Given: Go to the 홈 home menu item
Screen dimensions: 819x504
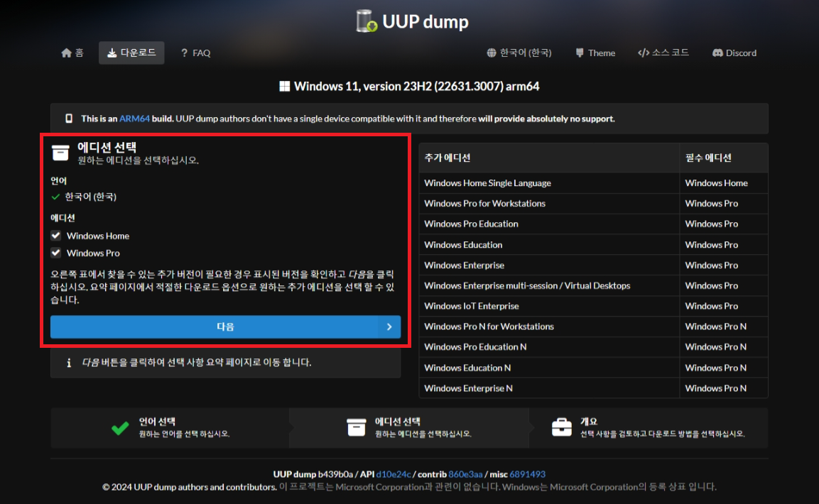Looking at the screenshot, I should [72, 53].
